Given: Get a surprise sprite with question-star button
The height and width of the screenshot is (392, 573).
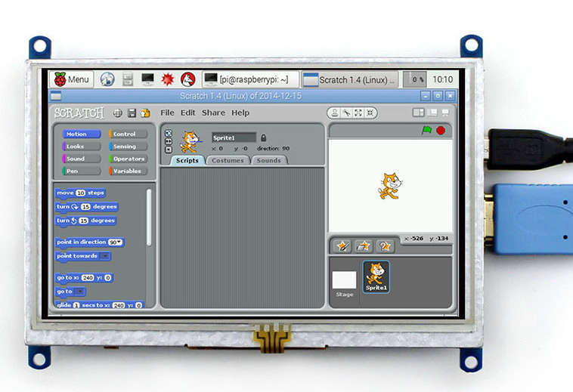Looking at the screenshot, I should (385, 246).
